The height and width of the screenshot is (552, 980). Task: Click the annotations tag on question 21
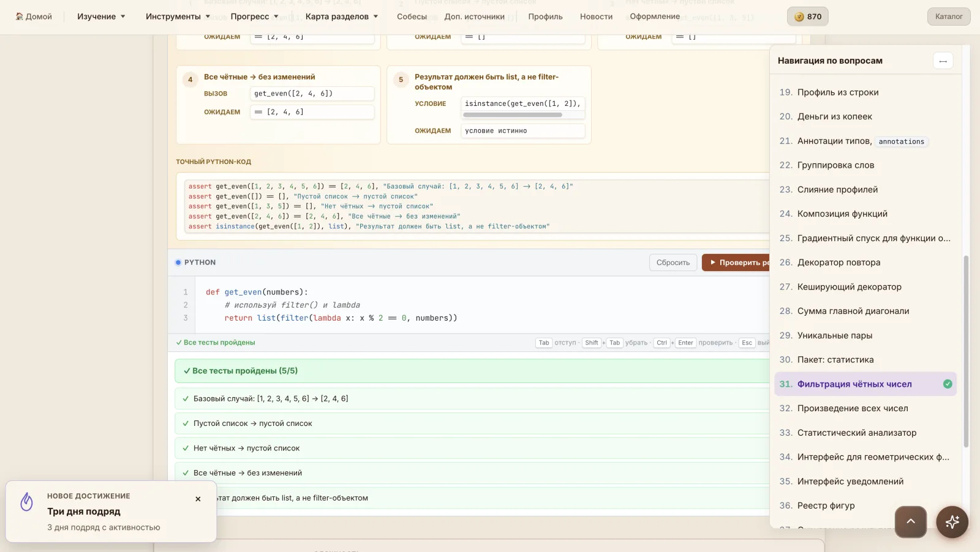901,141
